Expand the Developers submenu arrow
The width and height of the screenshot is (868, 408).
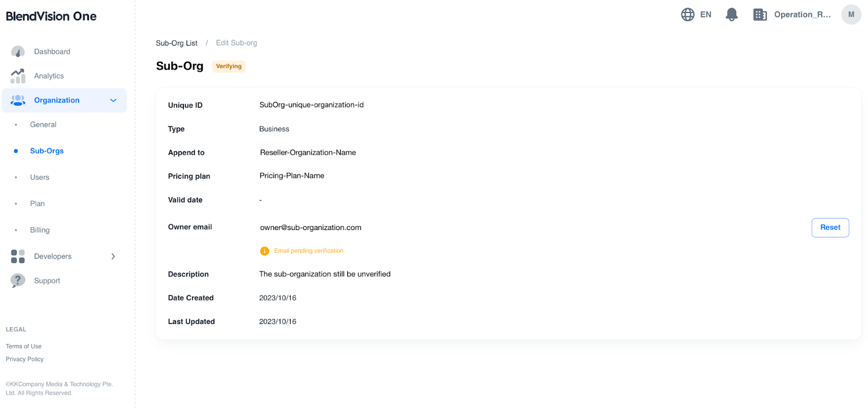pyautogui.click(x=113, y=257)
